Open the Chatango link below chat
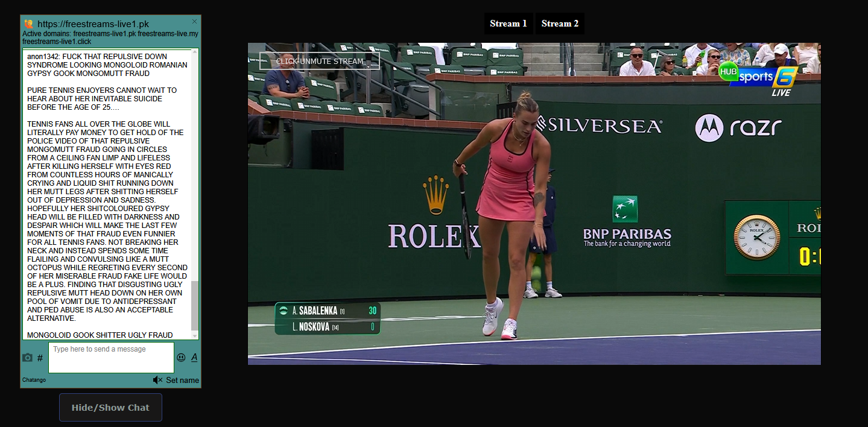Image resolution: width=868 pixels, height=427 pixels. point(34,380)
